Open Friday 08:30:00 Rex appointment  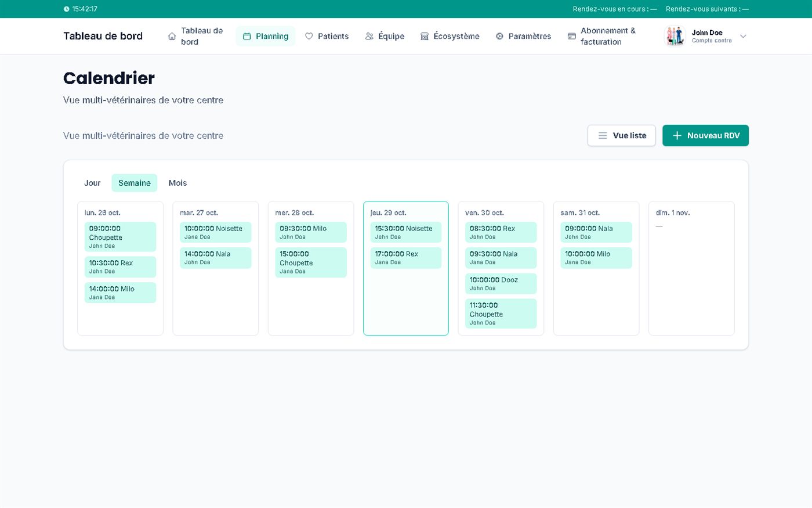(501, 232)
